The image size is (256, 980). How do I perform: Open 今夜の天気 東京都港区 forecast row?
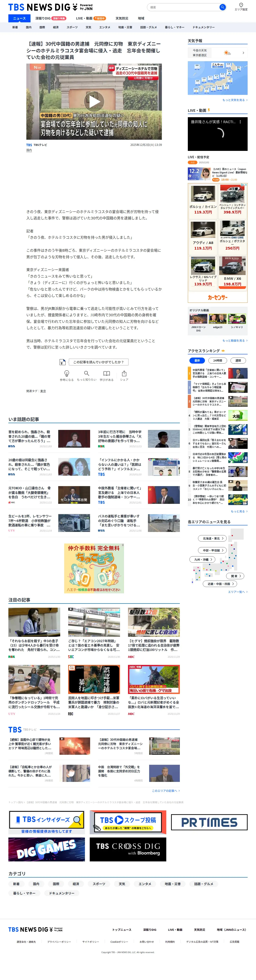[218, 53]
